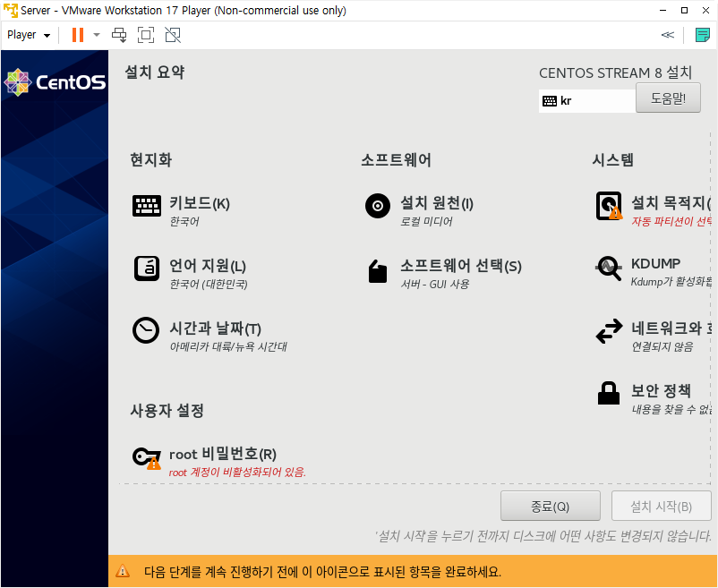This screenshot has width=718, height=588.
Task: Click the 설치 원천(I) label
Action: pos(437,202)
